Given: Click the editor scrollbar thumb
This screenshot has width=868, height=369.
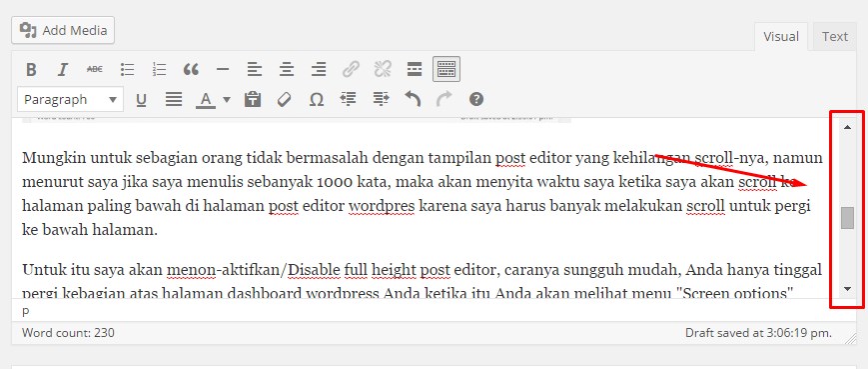Looking at the screenshot, I should click(847, 218).
